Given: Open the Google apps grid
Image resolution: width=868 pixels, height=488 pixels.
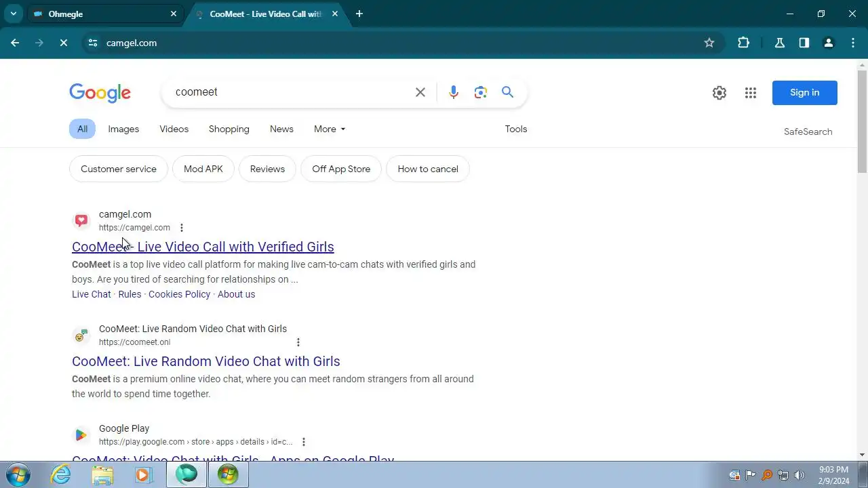Looking at the screenshot, I should [x=750, y=93].
